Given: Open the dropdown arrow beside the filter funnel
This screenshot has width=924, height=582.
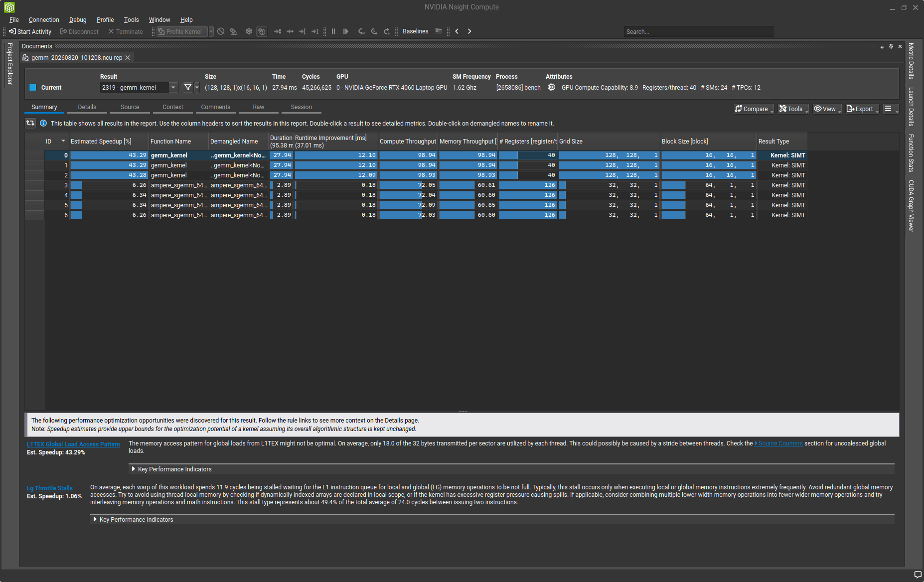Looking at the screenshot, I should pos(197,88).
